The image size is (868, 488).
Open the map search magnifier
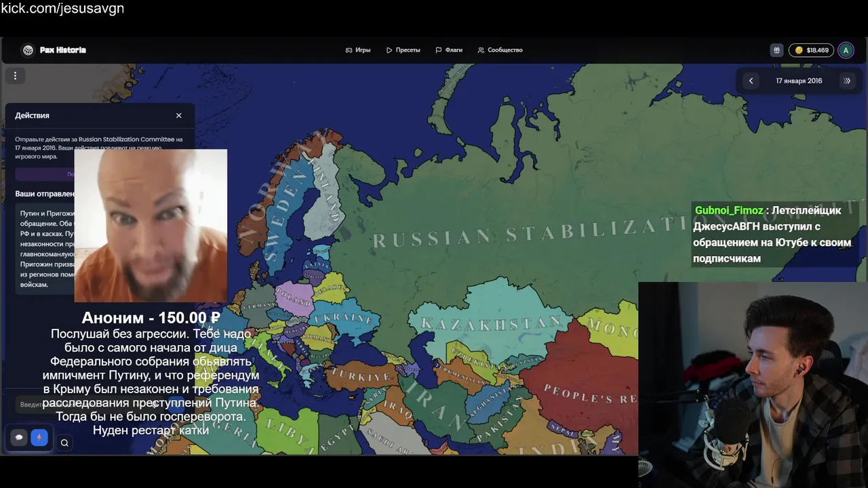[x=64, y=443]
